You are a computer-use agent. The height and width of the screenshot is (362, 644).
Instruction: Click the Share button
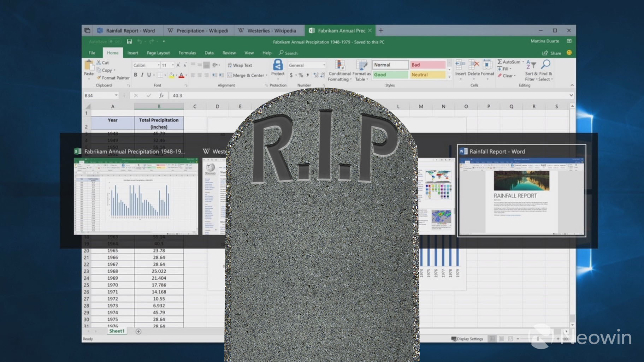tap(551, 53)
